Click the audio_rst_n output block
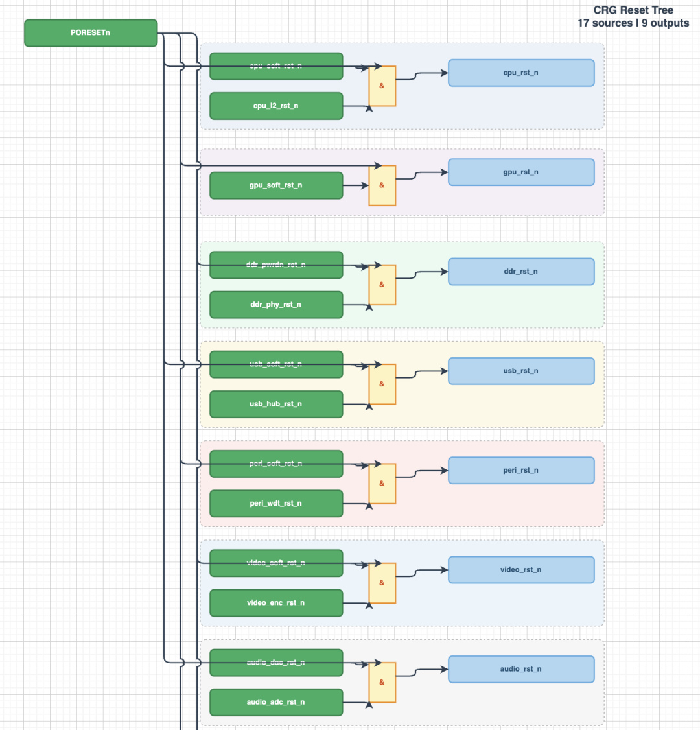 pyautogui.click(x=521, y=669)
